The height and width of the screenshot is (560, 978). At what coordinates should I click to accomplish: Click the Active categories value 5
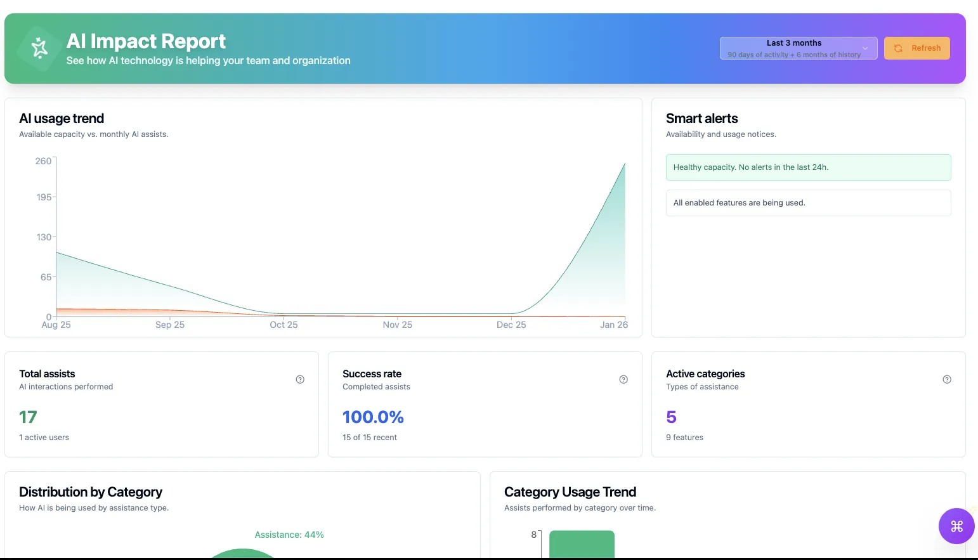671,417
